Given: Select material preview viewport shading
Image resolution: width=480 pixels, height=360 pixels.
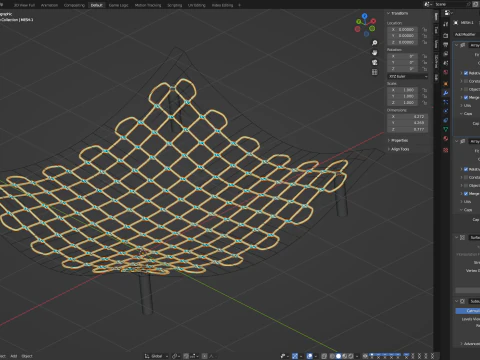Looking at the screenshot, I should click(x=344, y=356).
